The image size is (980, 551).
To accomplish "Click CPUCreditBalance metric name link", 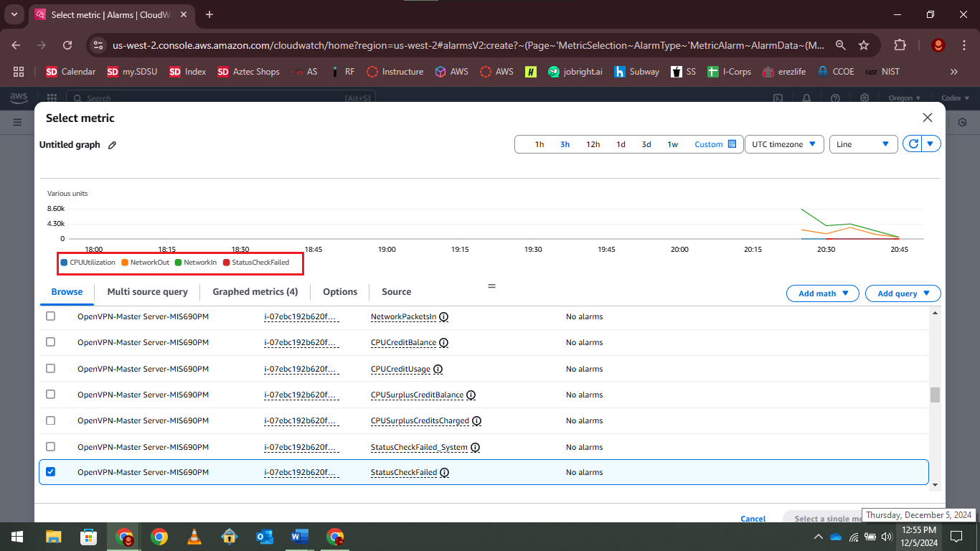I will 403,343.
